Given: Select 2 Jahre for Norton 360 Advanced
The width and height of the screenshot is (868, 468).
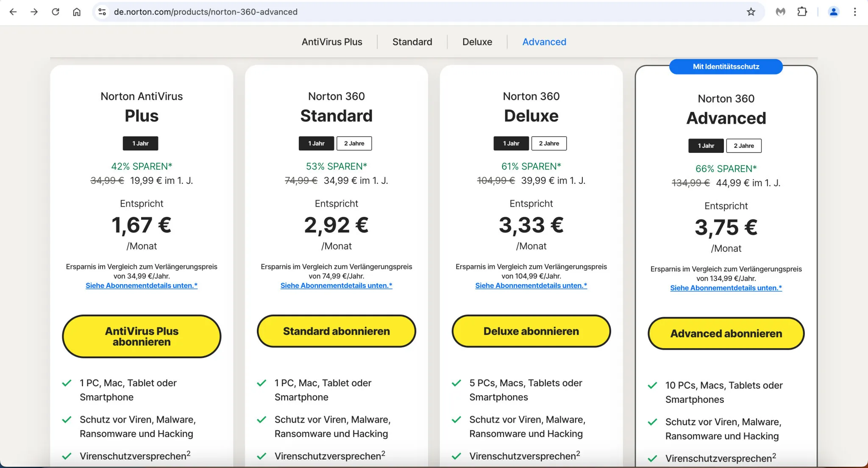Looking at the screenshot, I should coord(744,146).
